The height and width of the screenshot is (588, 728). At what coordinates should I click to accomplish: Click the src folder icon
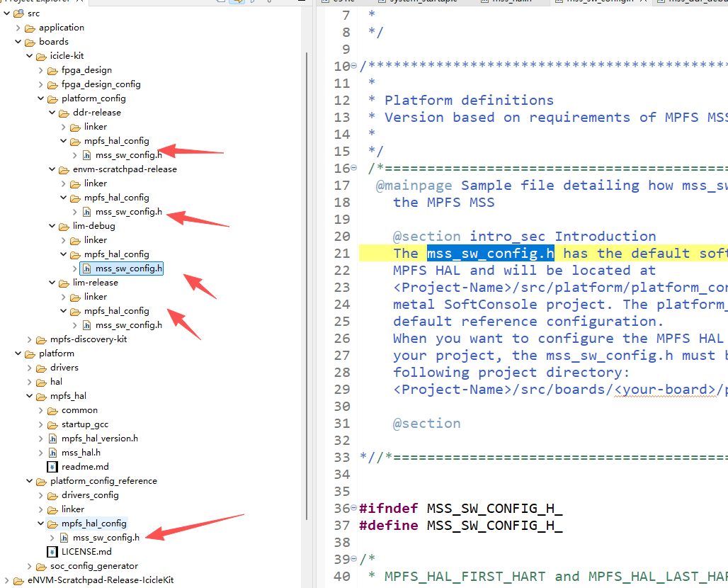click(18, 13)
